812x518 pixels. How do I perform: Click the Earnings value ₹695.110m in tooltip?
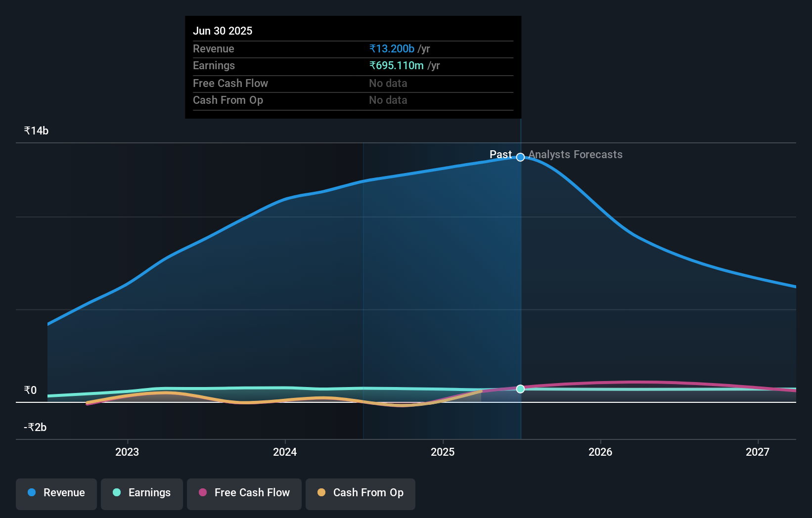click(x=397, y=65)
